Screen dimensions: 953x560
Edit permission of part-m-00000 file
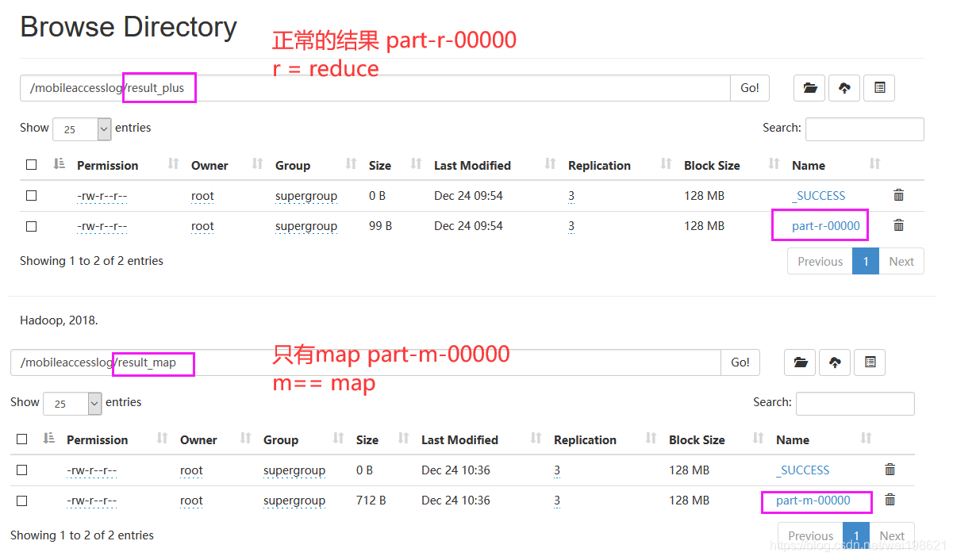92,501
